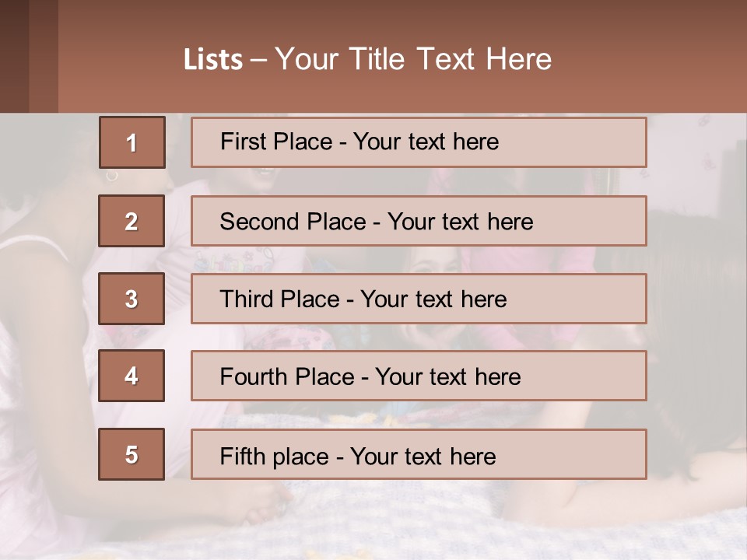Click empty header band right of title
Viewport: 747px width, 560px height.
point(654,58)
